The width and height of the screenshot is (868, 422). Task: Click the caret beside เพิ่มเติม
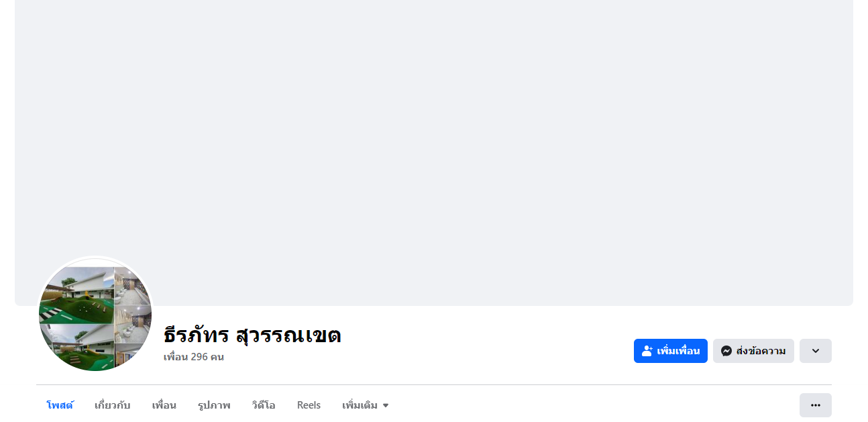[386, 405]
